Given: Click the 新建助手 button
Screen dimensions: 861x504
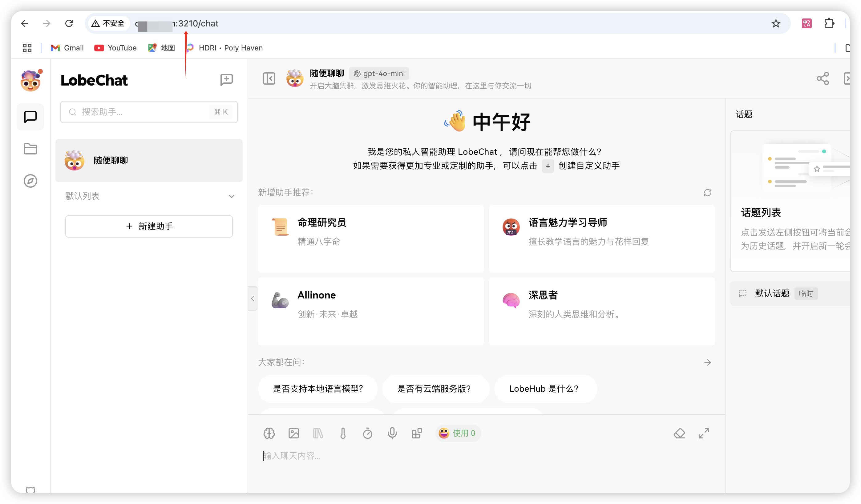Looking at the screenshot, I should click(x=149, y=226).
